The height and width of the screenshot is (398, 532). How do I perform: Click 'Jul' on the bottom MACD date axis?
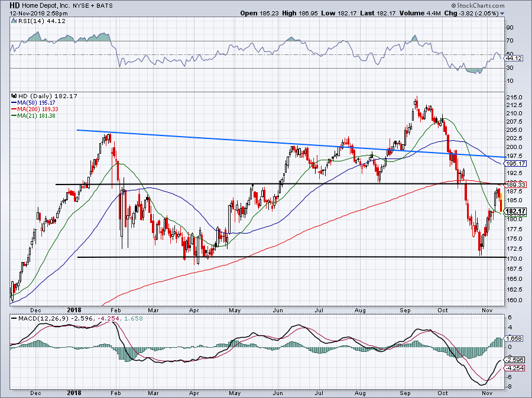click(319, 393)
